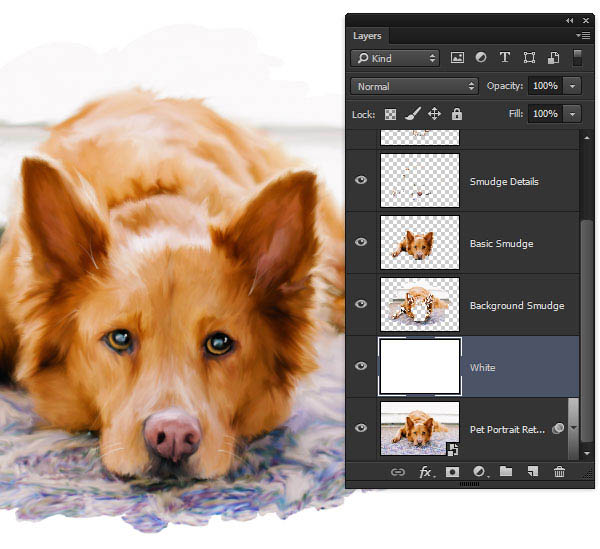The height and width of the screenshot is (549, 600).
Task: Hide the Basic Smudge layer
Action: [x=361, y=242]
